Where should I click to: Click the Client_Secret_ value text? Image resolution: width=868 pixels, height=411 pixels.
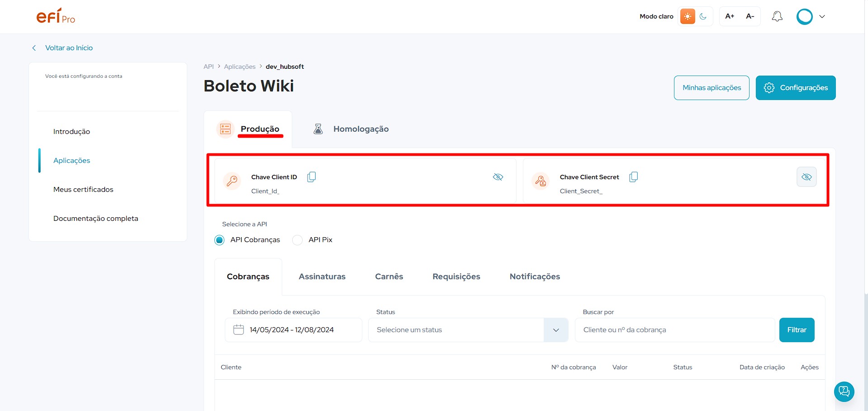pyautogui.click(x=581, y=191)
